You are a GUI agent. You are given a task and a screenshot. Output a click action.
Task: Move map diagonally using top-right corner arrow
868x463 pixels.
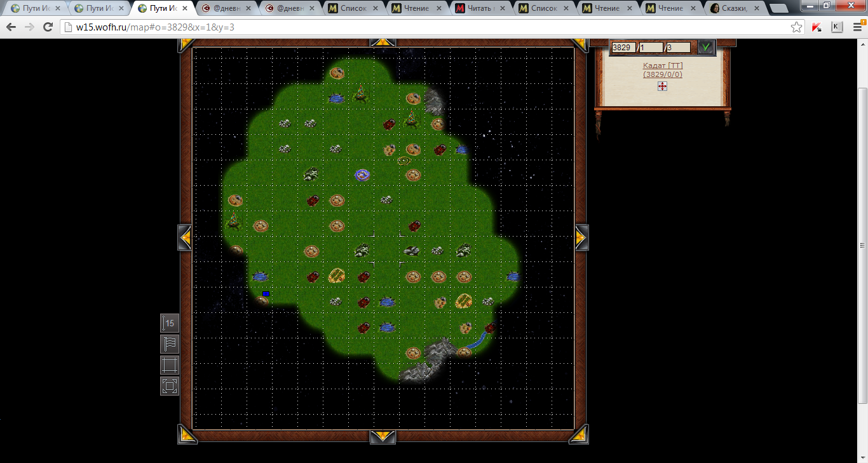pos(580,44)
